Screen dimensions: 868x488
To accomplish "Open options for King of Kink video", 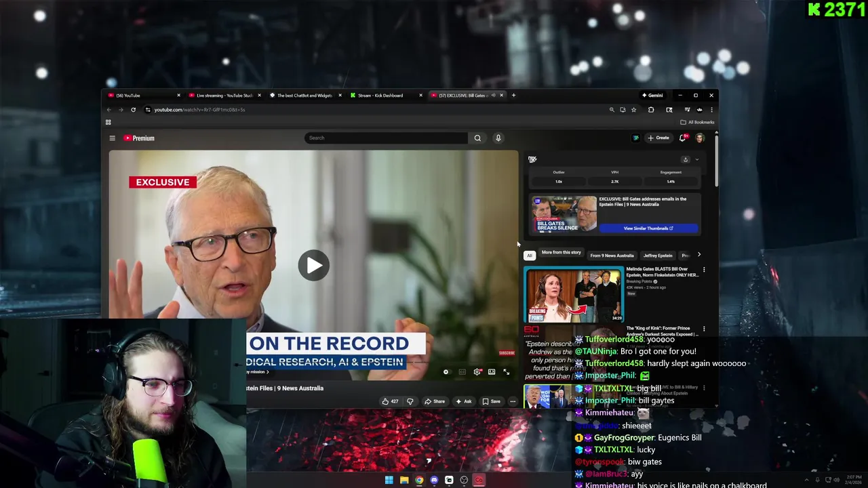I will pyautogui.click(x=704, y=329).
